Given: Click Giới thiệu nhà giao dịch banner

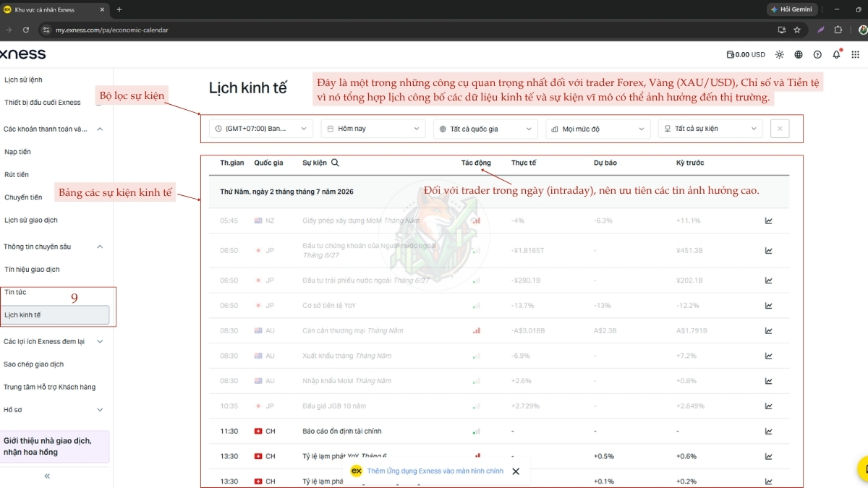Looking at the screenshot, I should pyautogui.click(x=55, y=446).
